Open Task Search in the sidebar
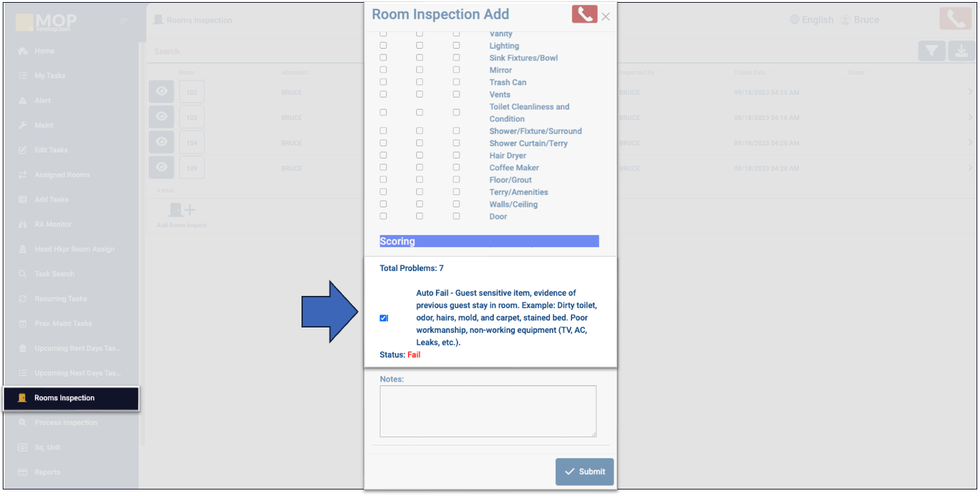This screenshot has height=495, width=980. (x=54, y=274)
